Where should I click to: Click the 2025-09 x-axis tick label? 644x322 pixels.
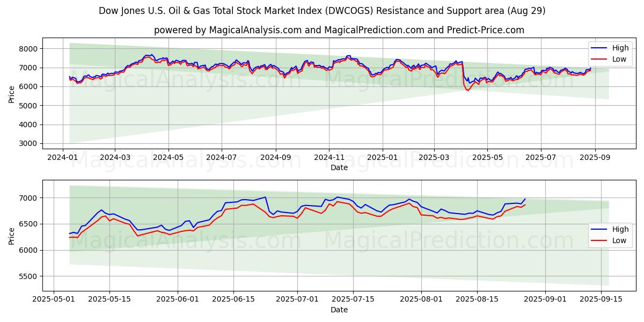click(x=595, y=158)
